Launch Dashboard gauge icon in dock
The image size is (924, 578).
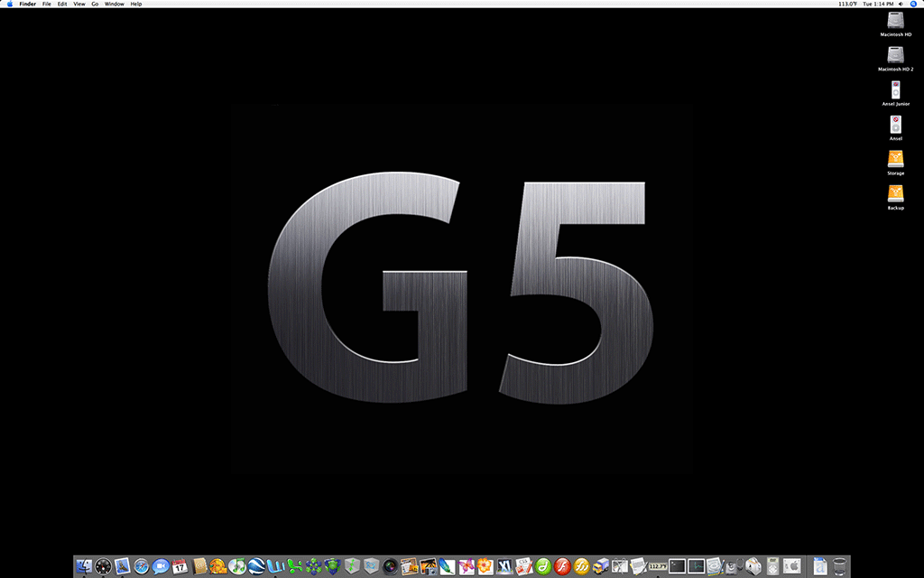[x=103, y=567]
